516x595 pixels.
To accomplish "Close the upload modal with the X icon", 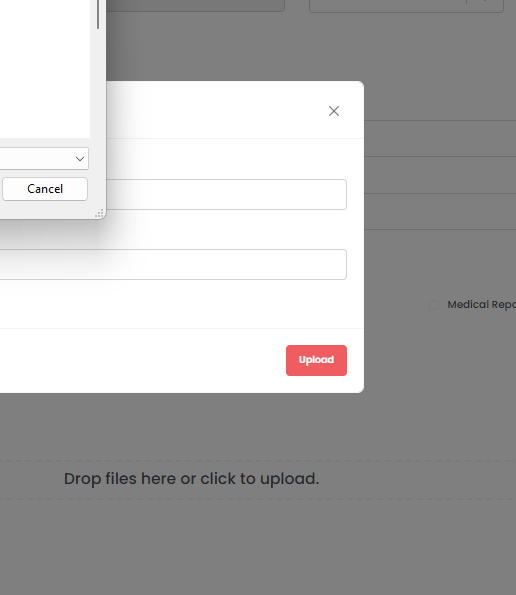I will click(334, 111).
